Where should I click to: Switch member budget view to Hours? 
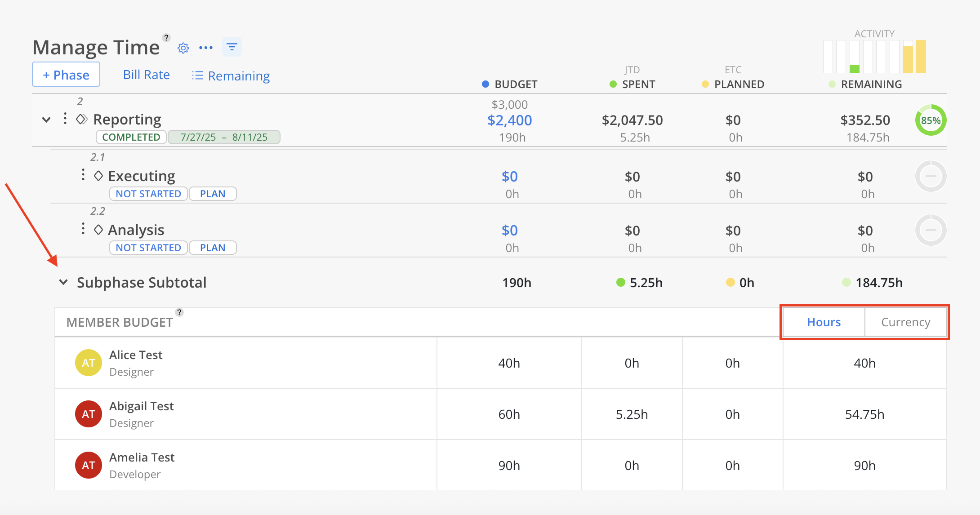[x=824, y=322]
